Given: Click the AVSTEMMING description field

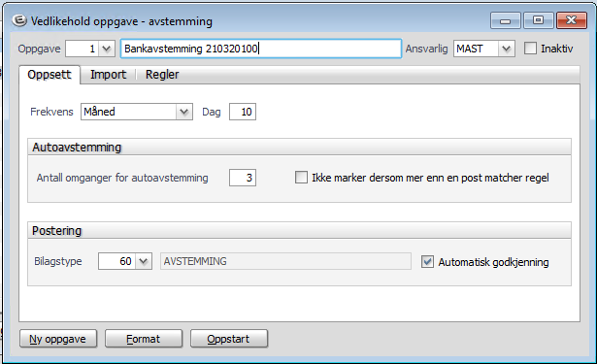Looking at the screenshot, I should click(x=285, y=261).
